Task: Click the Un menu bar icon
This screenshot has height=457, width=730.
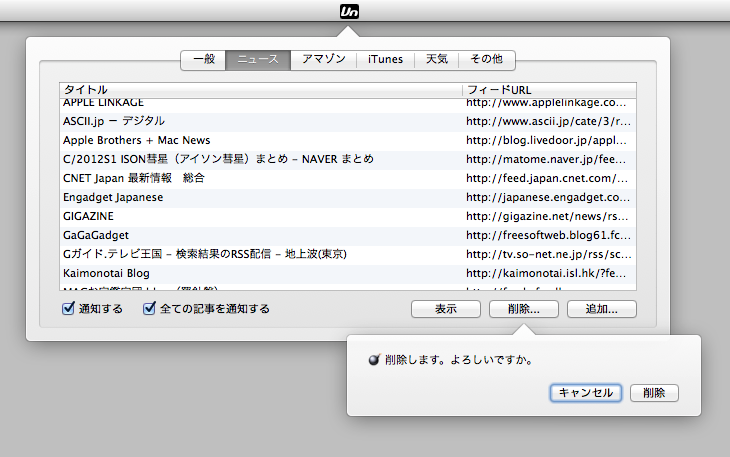Action: point(364,11)
